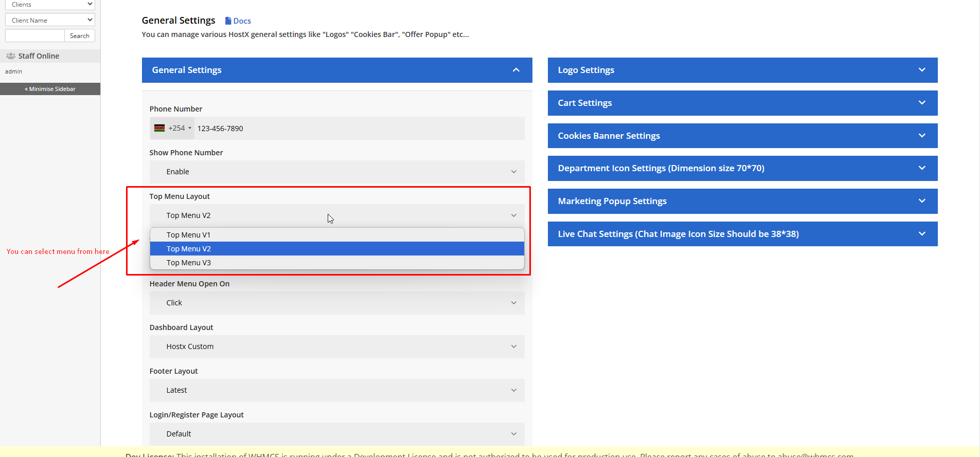
Task: Open Footer Layout dropdown
Action: coord(337,390)
